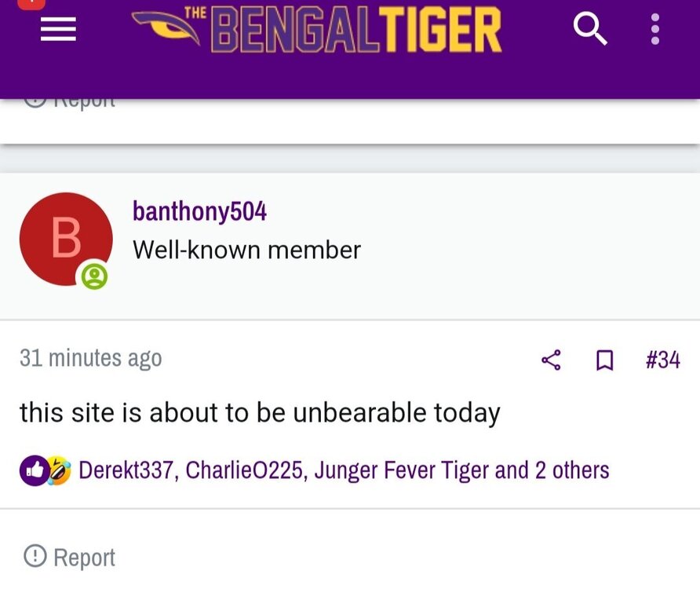Open the hamburger navigation menu
This screenshot has height=589, width=700.
tap(59, 30)
